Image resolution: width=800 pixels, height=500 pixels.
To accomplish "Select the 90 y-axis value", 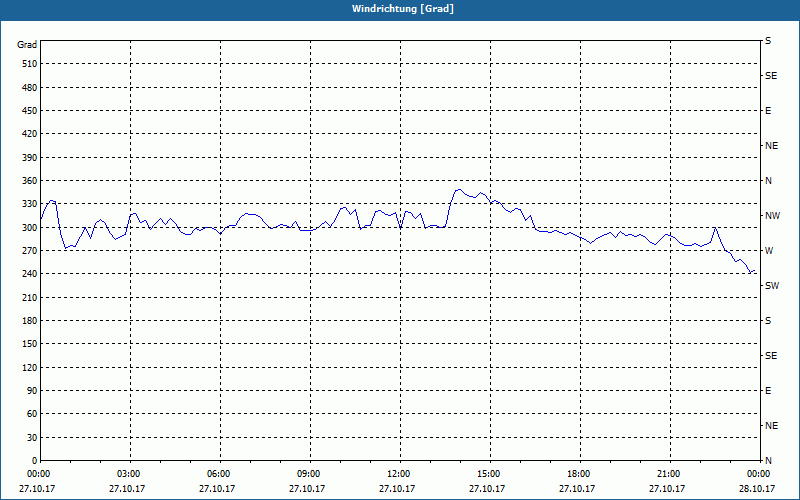I will pyautogui.click(x=32, y=391).
